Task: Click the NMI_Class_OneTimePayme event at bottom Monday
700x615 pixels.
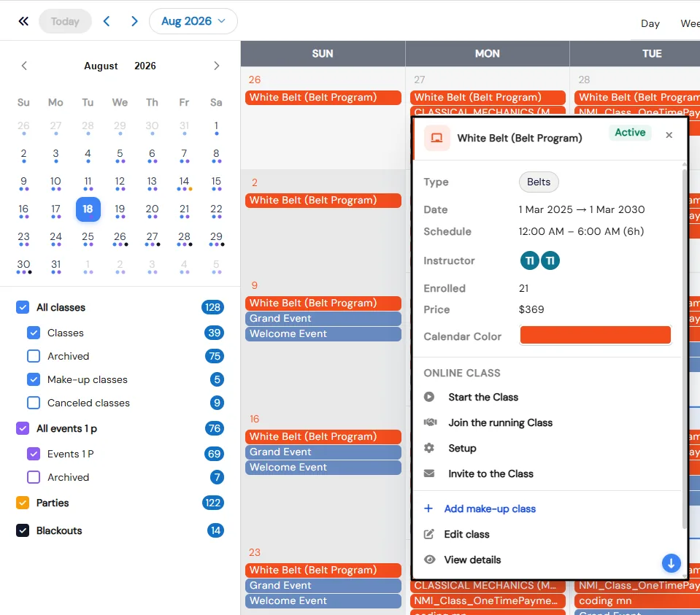Action: pos(488,600)
